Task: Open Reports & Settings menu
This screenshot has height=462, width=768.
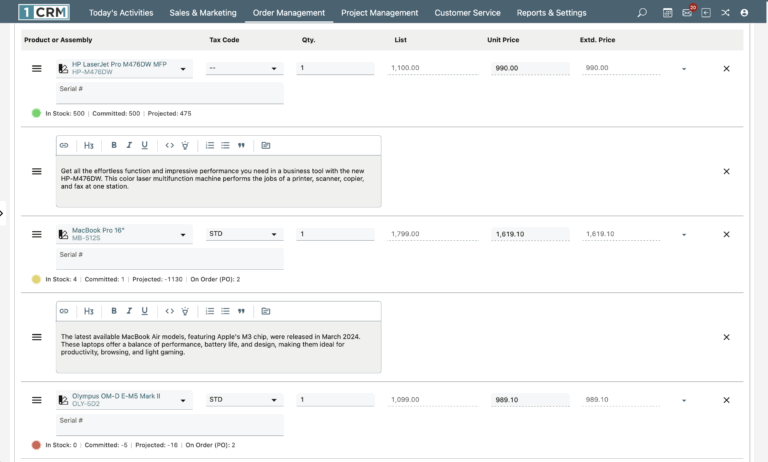Action: click(551, 13)
